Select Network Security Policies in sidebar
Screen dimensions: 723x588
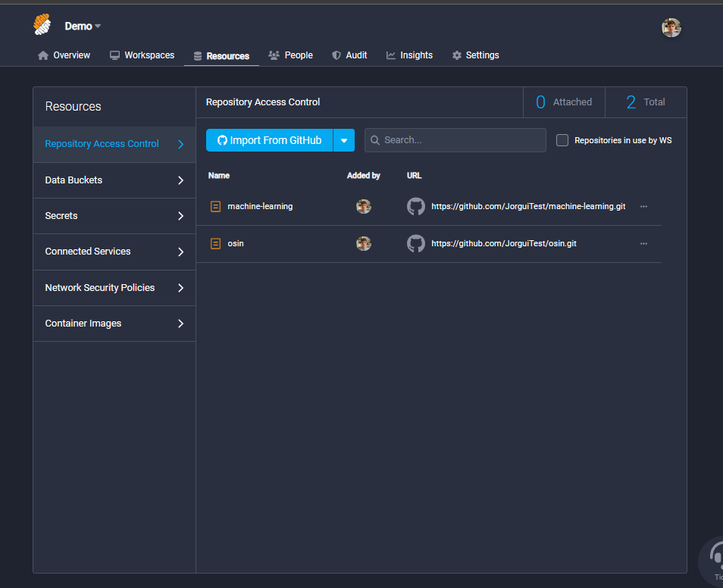[x=114, y=288]
